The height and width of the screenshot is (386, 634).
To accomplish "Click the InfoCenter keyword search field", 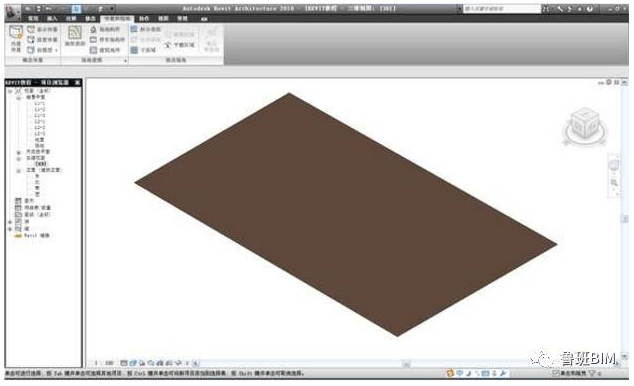I will coord(501,8).
